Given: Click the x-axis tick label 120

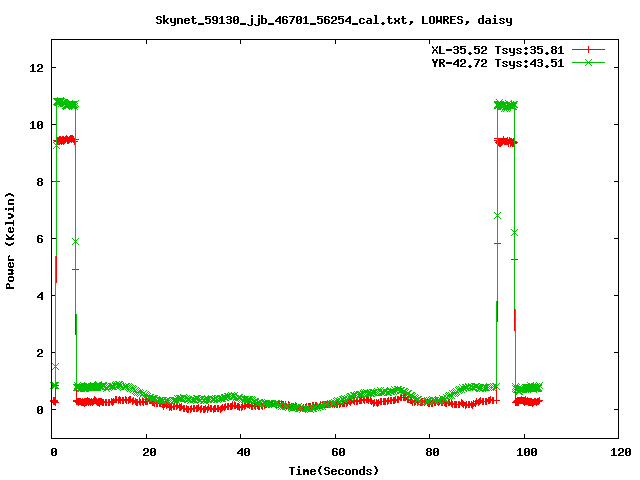Looking at the screenshot, I should (x=621, y=452).
